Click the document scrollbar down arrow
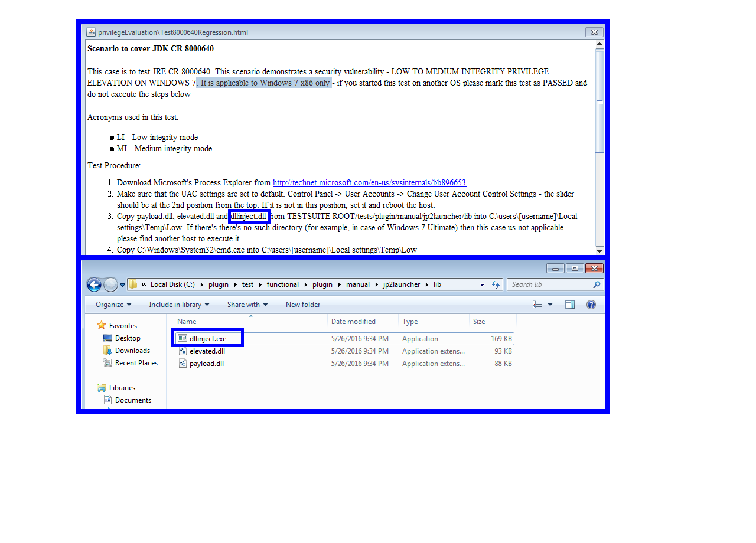This screenshot has width=756, height=543. click(599, 250)
